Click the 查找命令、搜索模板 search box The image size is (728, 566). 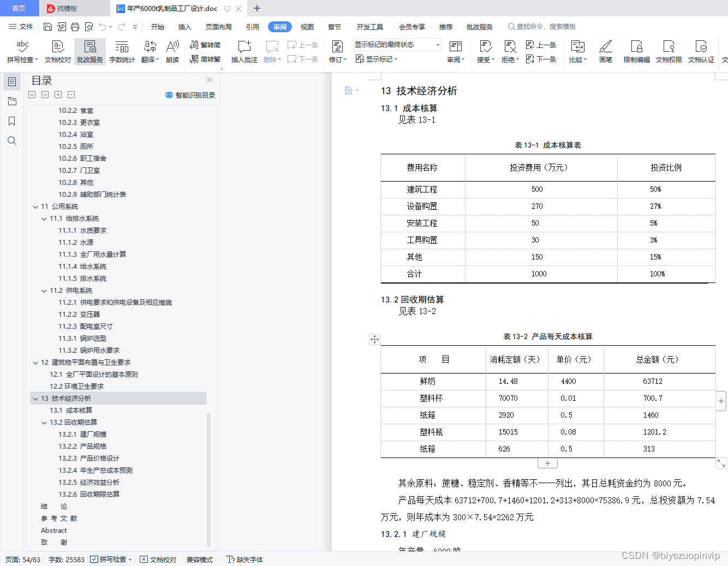coord(542,27)
